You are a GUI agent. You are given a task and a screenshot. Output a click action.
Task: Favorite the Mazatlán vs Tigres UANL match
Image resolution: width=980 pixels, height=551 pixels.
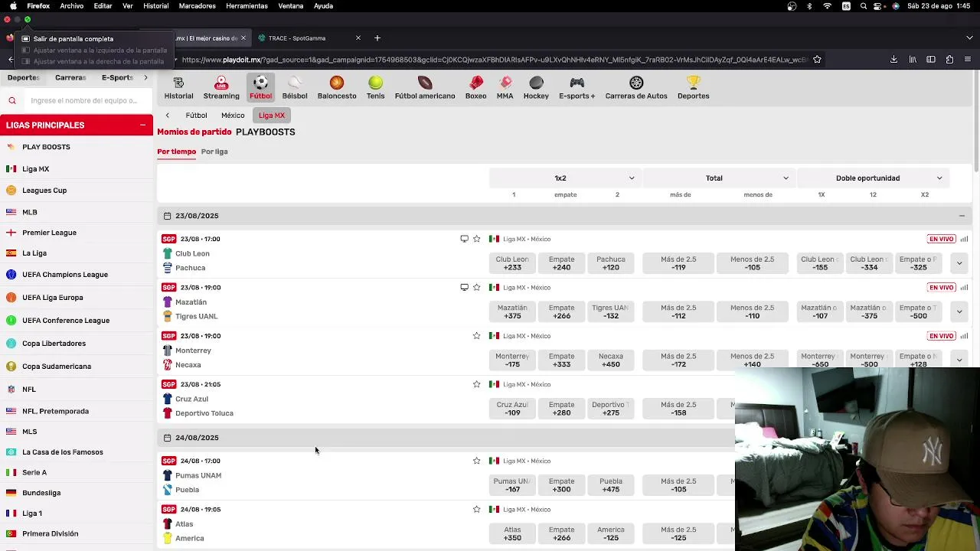(x=476, y=287)
